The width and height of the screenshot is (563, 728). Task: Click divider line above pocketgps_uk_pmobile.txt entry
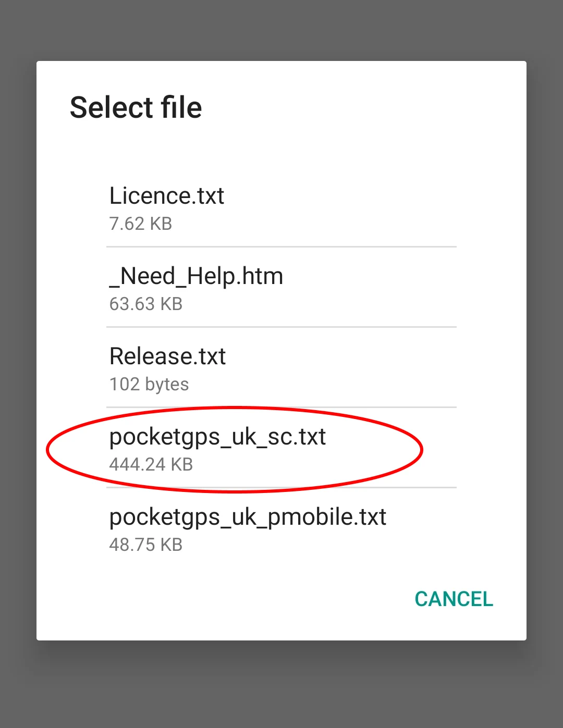coord(438,487)
